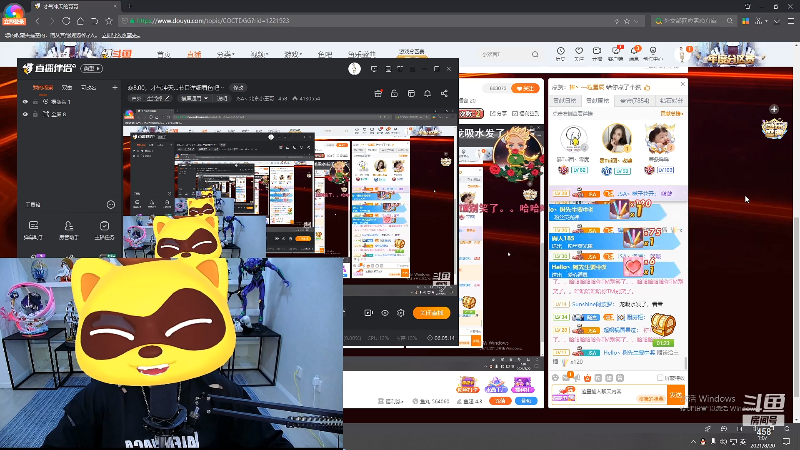Viewport: 800px width, 450px height.
Task: Select the third scene tab in streaming app
Action: click(x=88, y=88)
